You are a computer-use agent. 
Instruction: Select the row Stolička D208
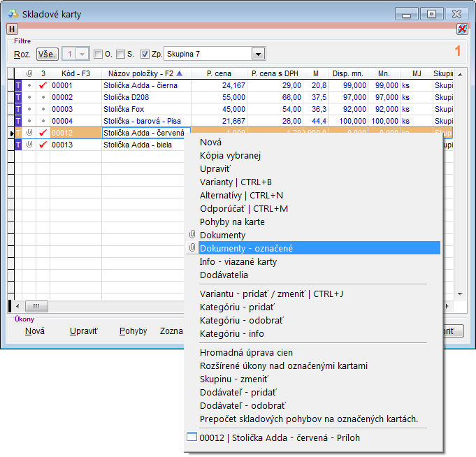tap(233, 97)
